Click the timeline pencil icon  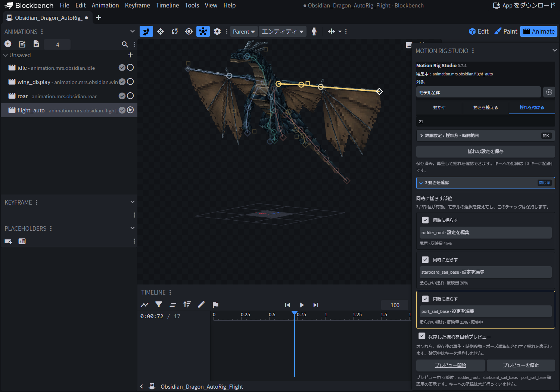pos(201,305)
